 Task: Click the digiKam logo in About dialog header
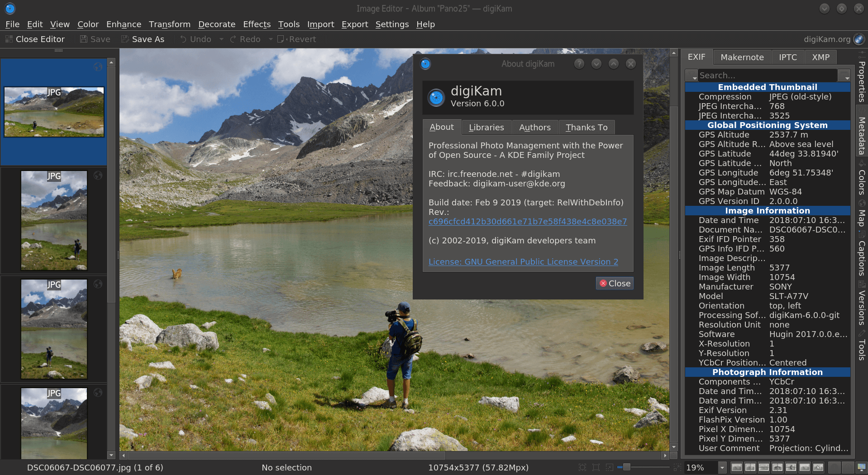[436, 97]
